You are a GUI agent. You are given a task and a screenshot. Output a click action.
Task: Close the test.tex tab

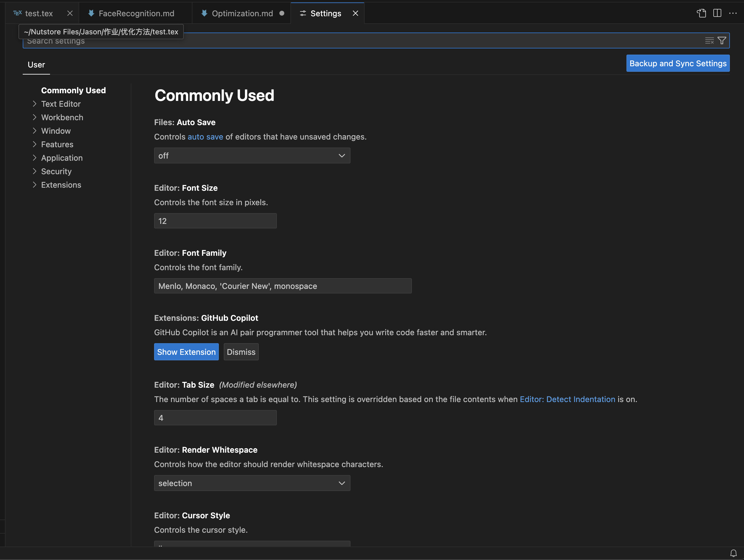click(x=70, y=13)
